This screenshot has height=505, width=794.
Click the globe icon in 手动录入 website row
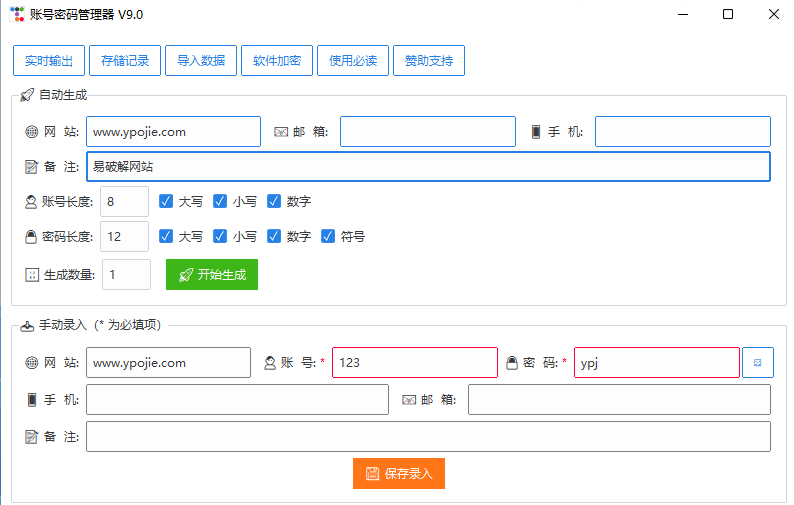[x=31, y=363]
